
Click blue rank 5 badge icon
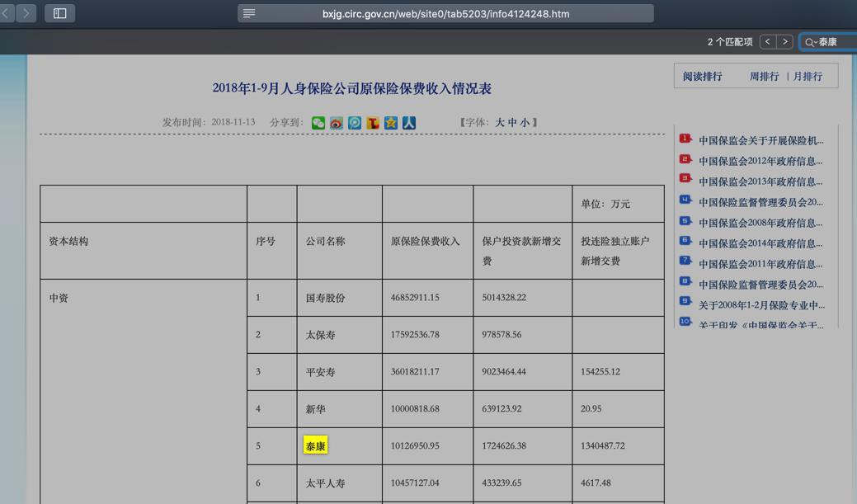tap(685, 221)
